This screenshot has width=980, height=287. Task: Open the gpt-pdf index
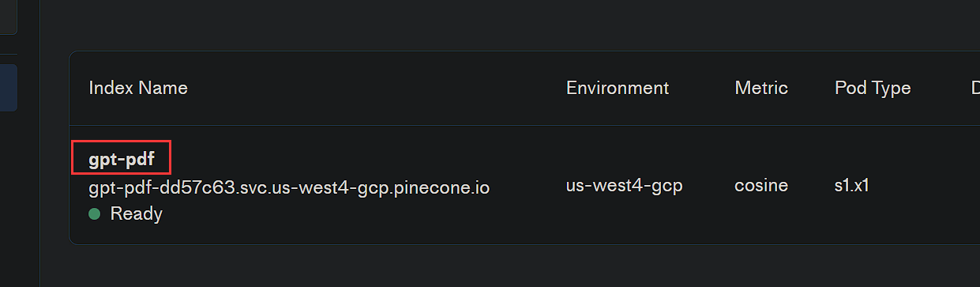(x=122, y=160)
